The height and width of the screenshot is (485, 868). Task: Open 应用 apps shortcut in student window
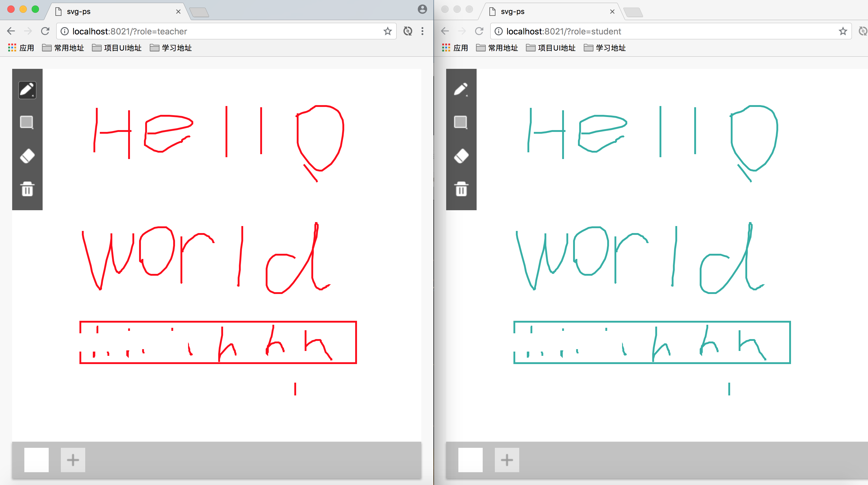[455, 48]
